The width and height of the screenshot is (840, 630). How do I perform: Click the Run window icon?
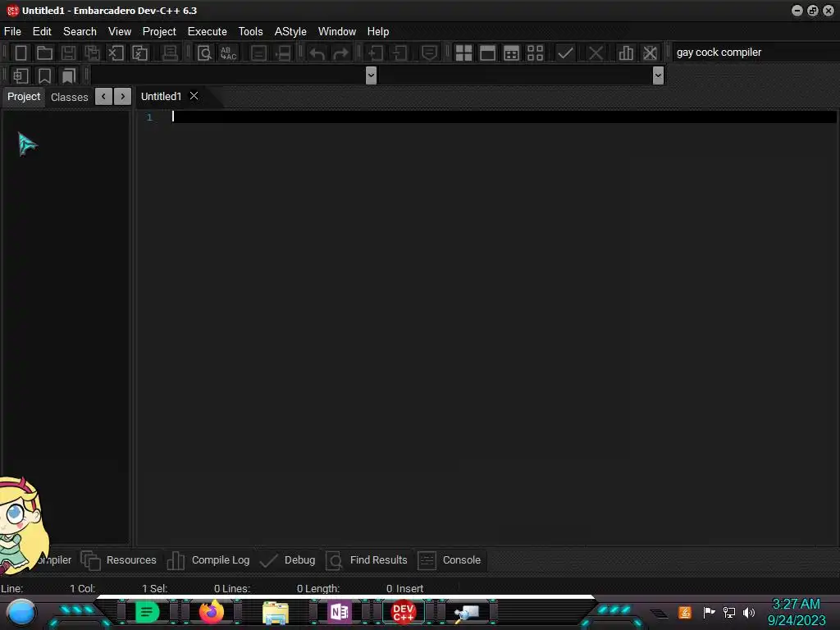point(487,52)
